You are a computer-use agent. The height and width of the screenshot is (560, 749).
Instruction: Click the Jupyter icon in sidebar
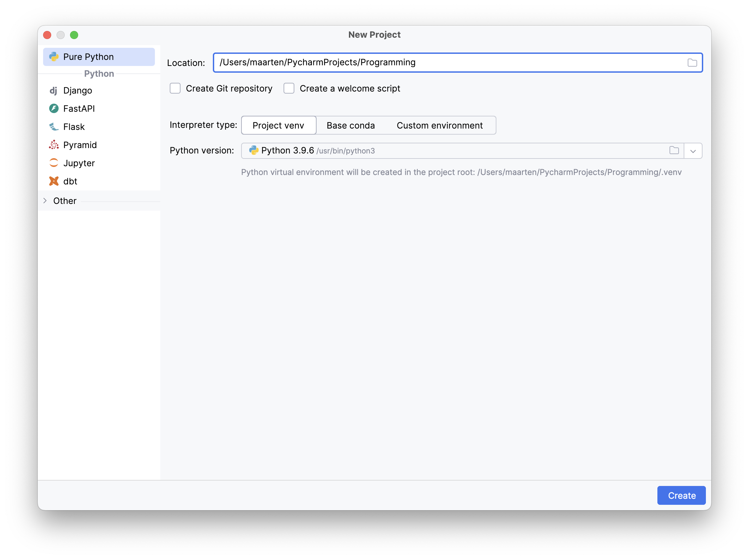click(54, 163)
